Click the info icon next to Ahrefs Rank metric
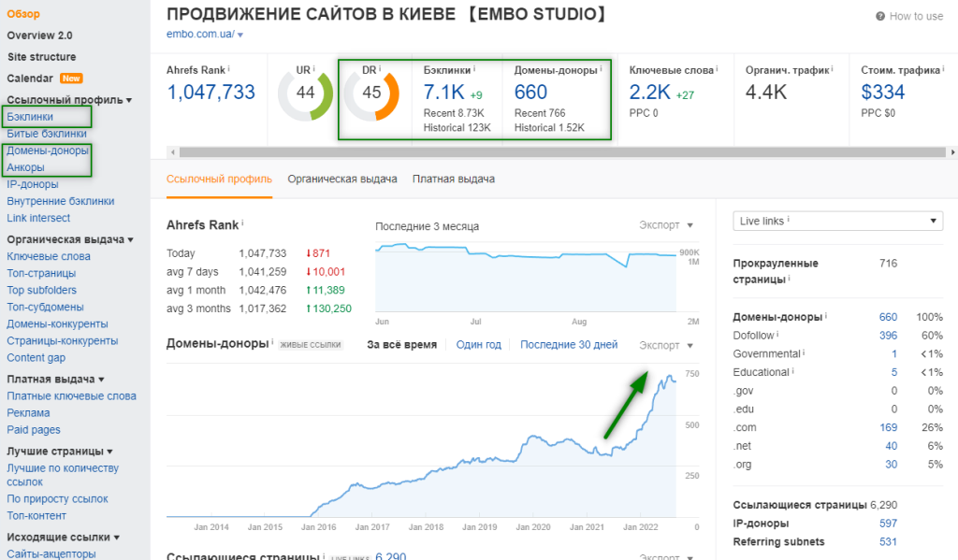 pos(229,69)
